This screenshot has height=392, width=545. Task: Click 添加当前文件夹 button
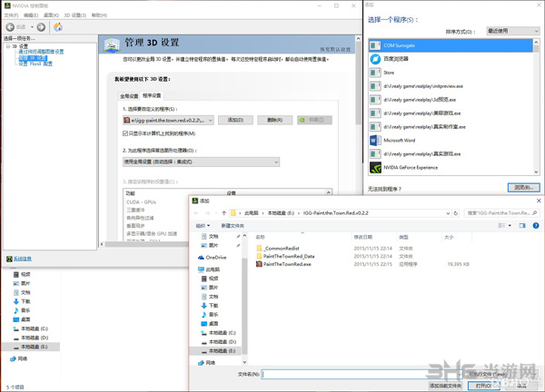[446, 386]
